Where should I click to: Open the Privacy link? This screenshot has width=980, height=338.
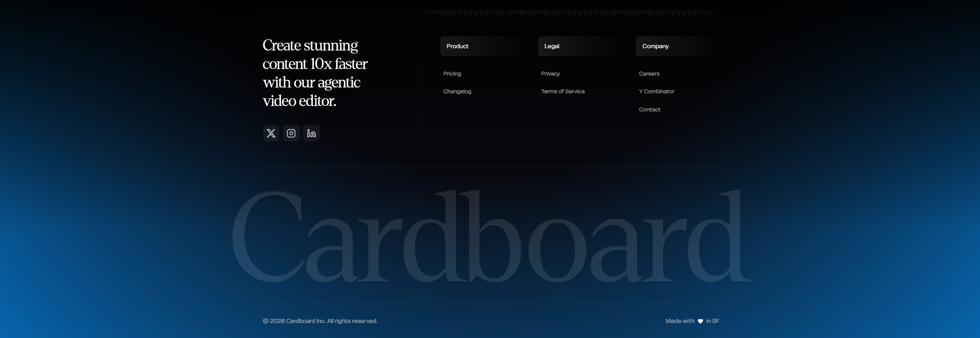(550, 74)
